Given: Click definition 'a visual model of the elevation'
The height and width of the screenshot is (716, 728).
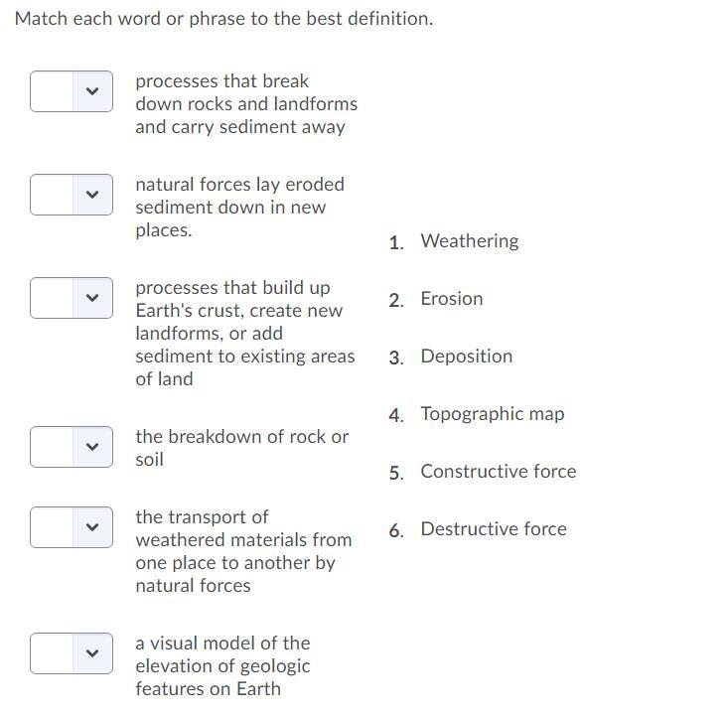Looking at the screenshot, I should pyautogui.click(x=222, y=665).
